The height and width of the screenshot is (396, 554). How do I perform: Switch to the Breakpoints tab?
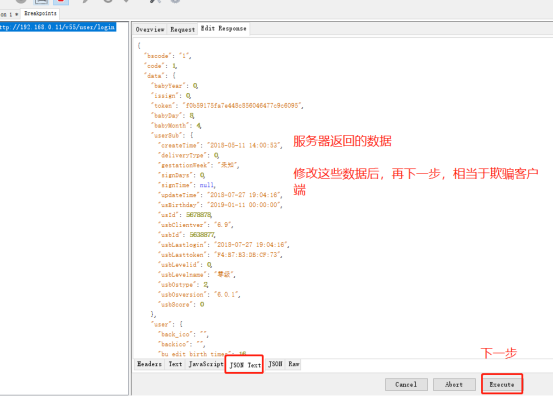tap(40, 13)
